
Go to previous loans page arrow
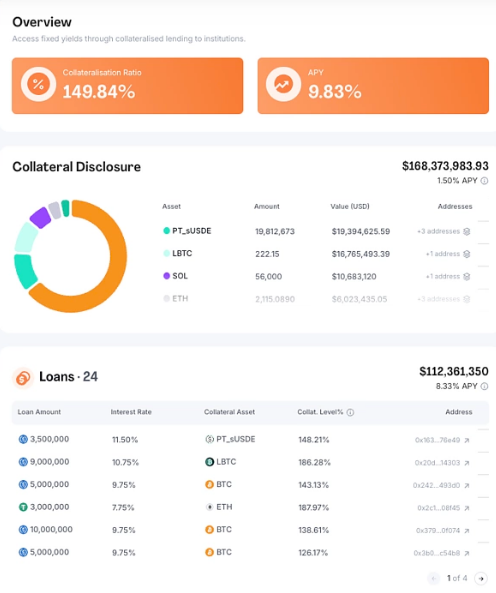coord(434,578)
